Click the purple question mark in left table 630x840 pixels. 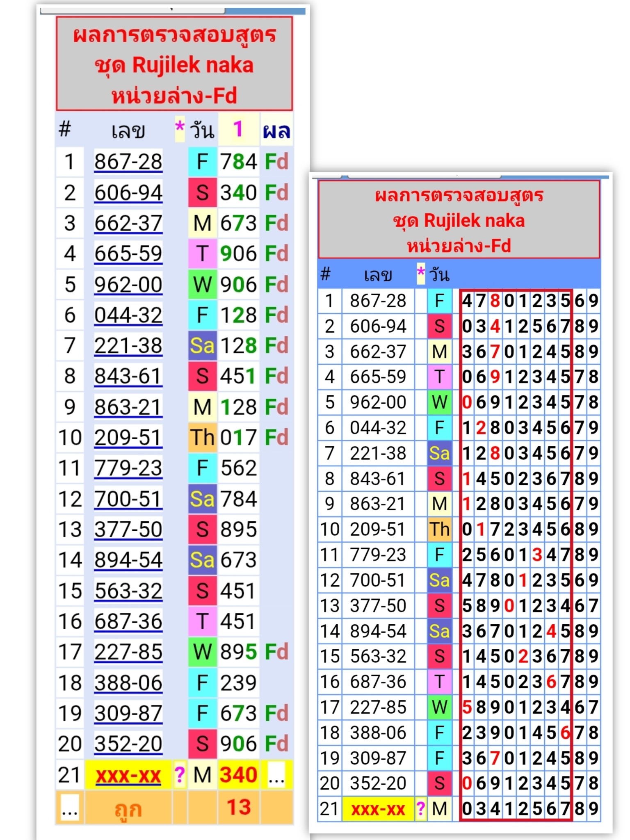point(179,774)
